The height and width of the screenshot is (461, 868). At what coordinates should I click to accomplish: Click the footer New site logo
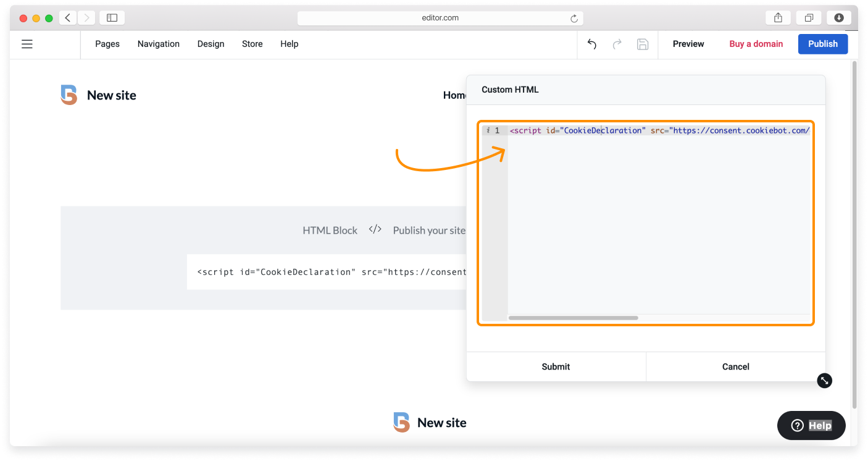402,423
